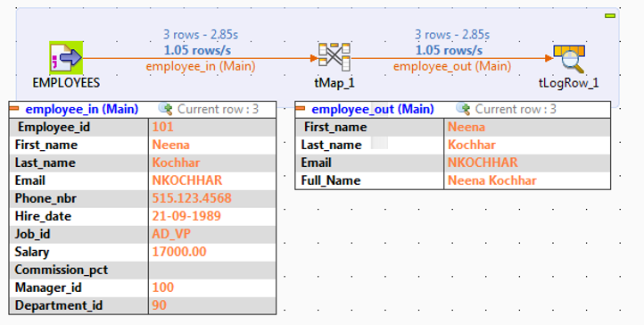The image size is (644, 325).
Task: Select the tMap_1 component icon
Action: (x=334, y=56)
